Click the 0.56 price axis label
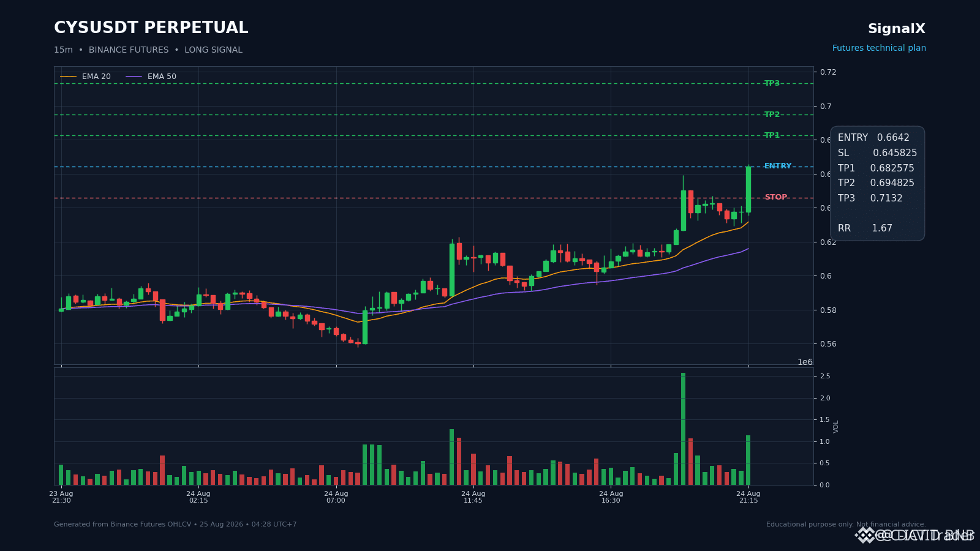This screenshot has width=980, height=551. click(x=828, y=344)
